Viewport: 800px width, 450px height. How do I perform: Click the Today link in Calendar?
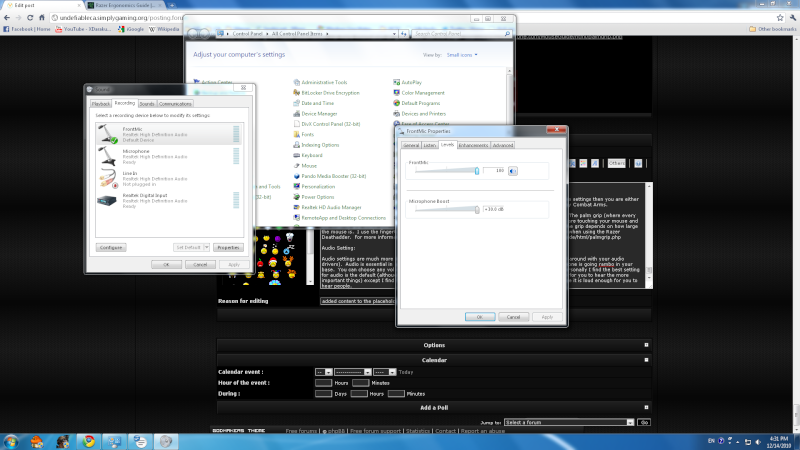click(x=406, y=372)
